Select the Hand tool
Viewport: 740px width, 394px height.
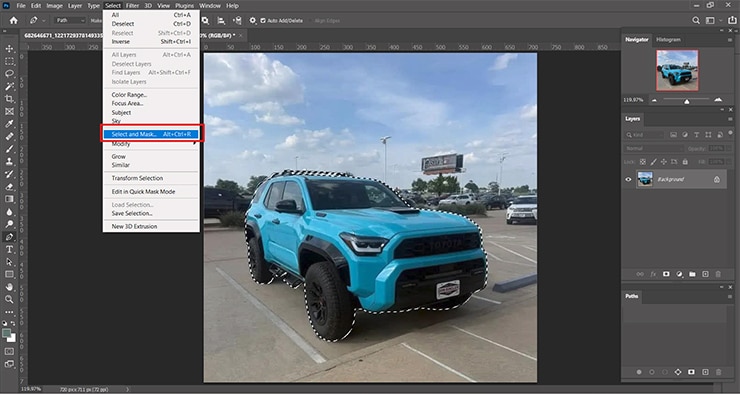click(x=9, y=287)
